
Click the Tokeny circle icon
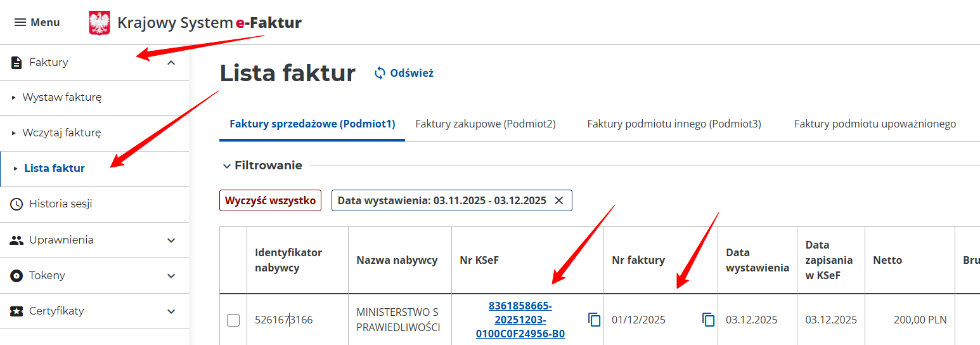pos(16,276)
